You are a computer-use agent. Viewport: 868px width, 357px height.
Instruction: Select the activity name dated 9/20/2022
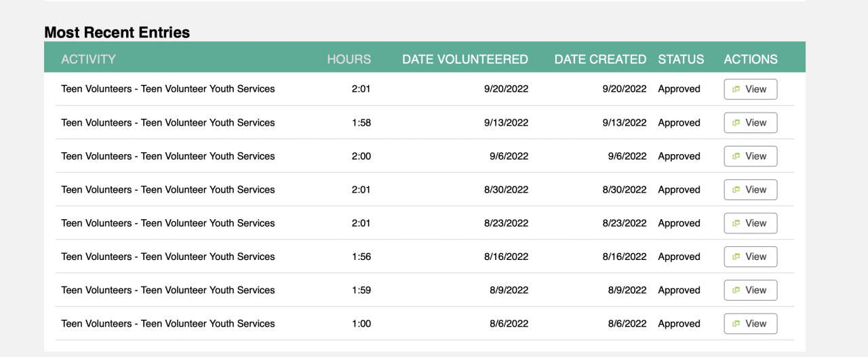point(168,89)
